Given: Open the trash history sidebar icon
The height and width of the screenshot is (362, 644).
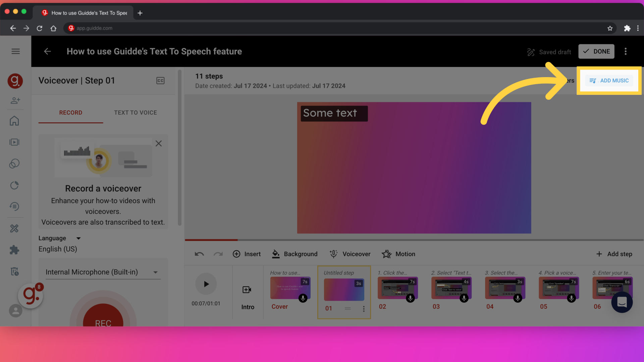Looking at the screenshot, I should [14, 271].
